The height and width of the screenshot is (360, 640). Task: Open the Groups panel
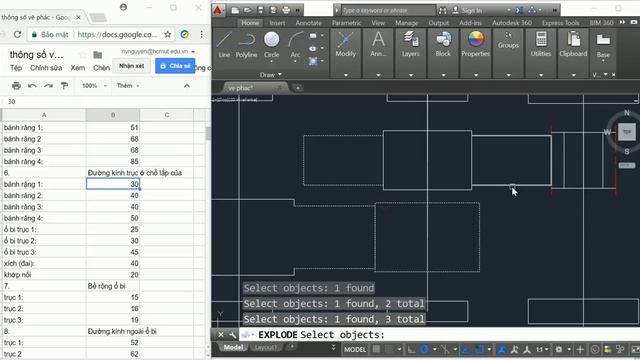[x=508, y=41]
